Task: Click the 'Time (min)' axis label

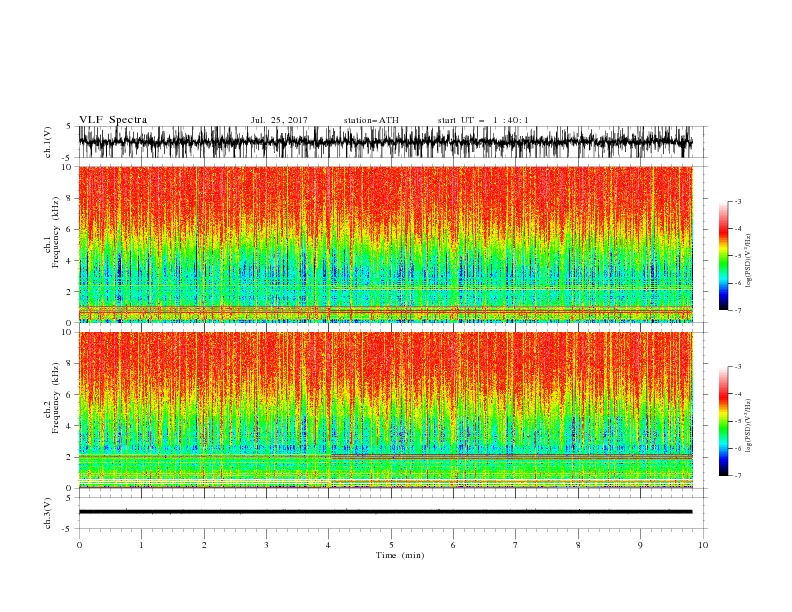Action: pos(400,555)
